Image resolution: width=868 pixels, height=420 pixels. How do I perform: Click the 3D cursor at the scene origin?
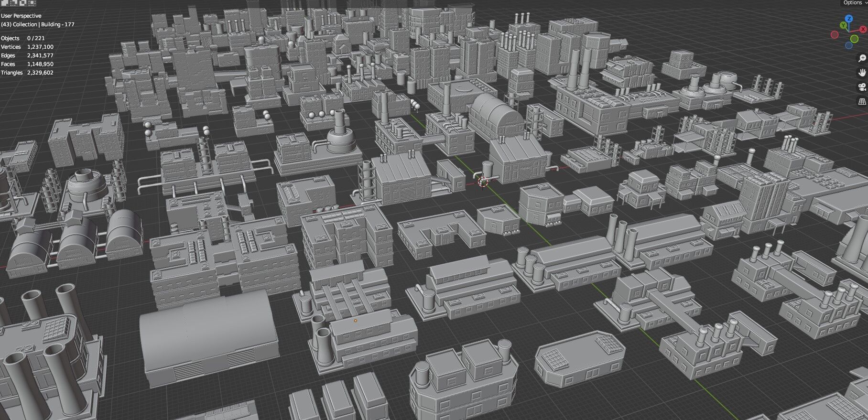(x=483, y=181)
